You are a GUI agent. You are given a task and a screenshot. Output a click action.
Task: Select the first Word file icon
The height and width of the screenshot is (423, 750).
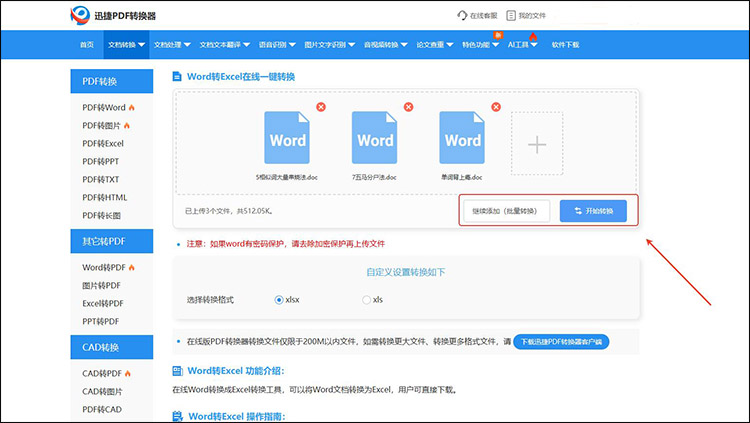[287, 138]
